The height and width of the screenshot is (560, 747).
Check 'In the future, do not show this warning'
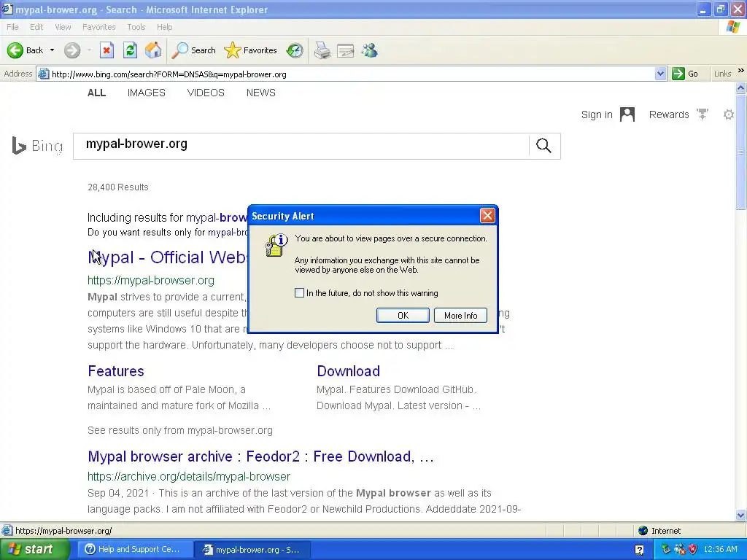click(x=299, y=293)
